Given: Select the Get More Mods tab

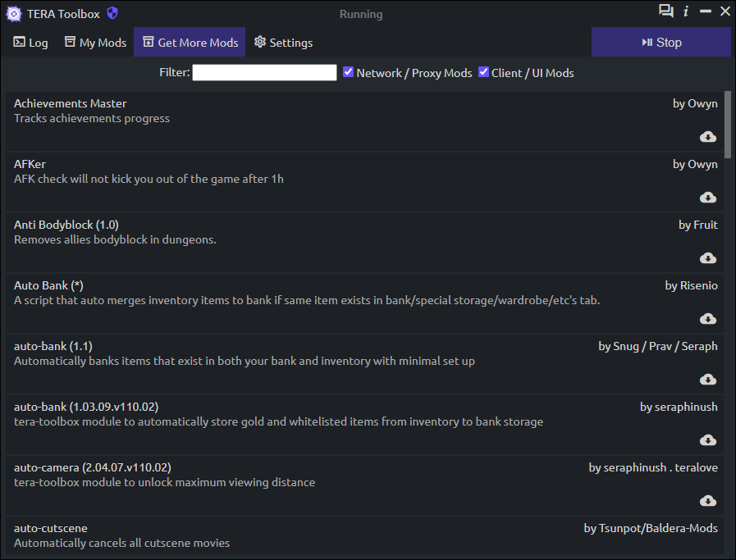Looking at the screenshot, I should pyautogui.click(x=190, y=43).
